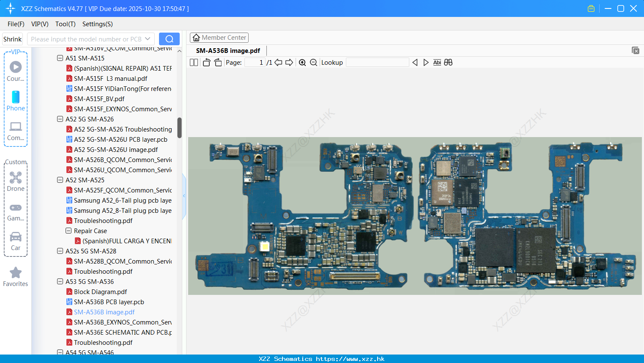Click the Lookup text field
This screenshot has width=644, height=363.
[x=377, y=62]
